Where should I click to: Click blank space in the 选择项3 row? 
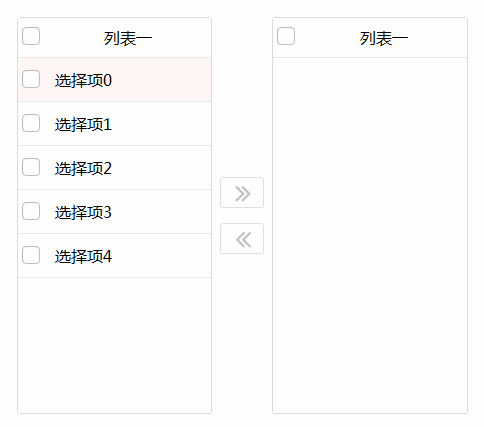(162, 212)
